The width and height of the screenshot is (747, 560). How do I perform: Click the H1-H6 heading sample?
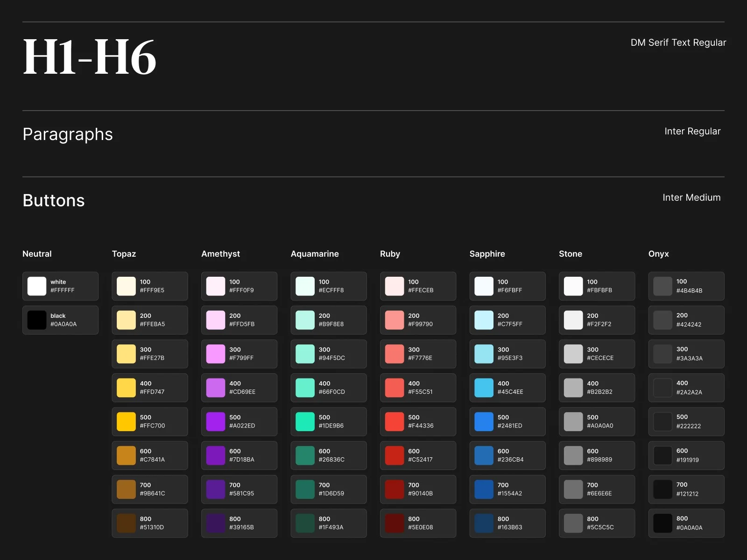coord(90,57)
